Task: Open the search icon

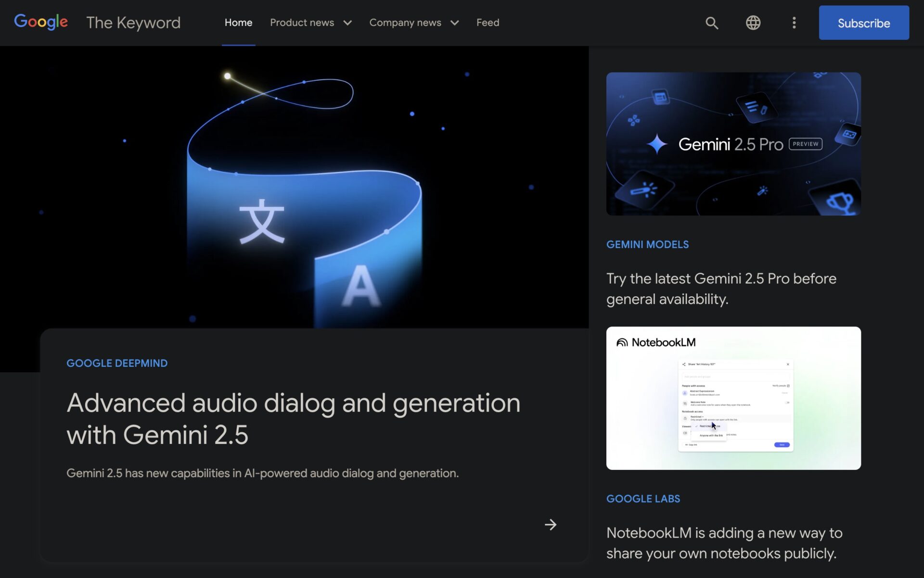Action: (x=712, y=23)
